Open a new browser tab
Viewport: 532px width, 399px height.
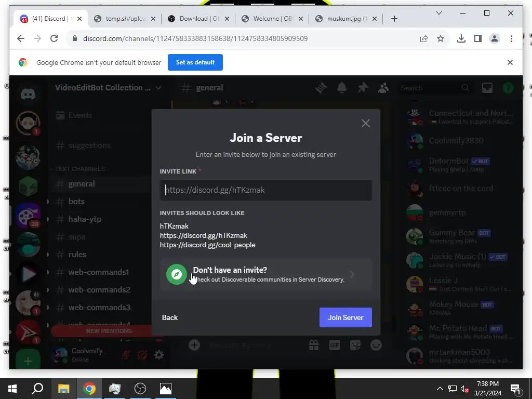click(x=394, y=19)
